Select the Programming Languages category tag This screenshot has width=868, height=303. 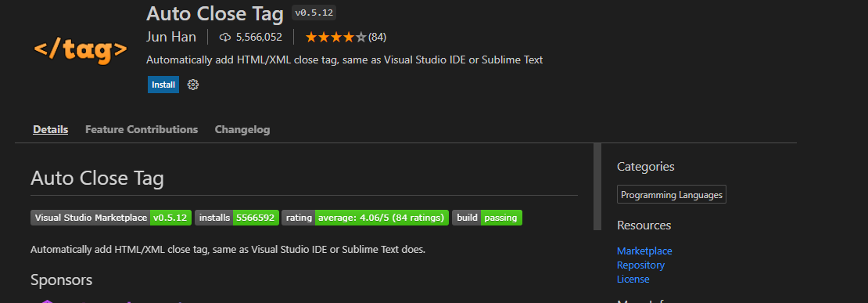coord(672,195)
